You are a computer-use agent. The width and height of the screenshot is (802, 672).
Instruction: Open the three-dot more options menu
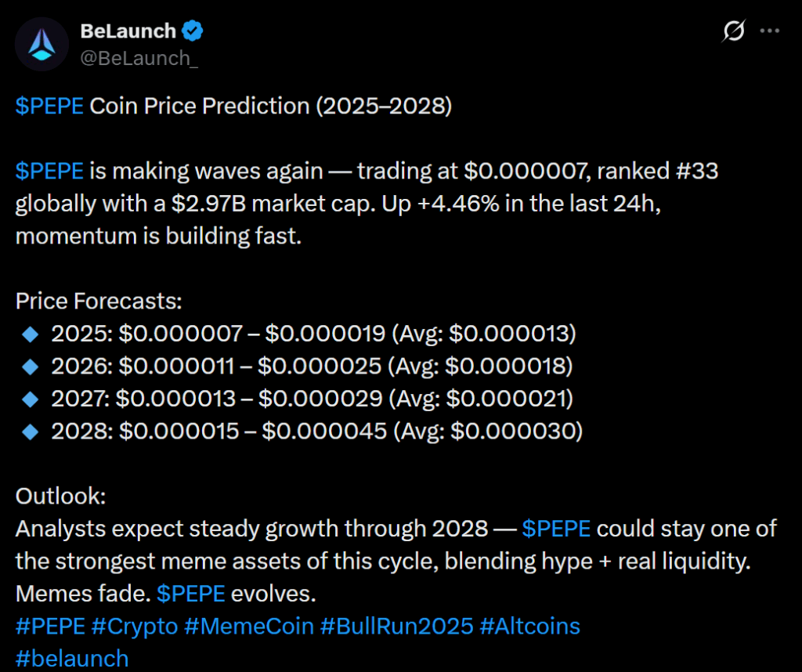(771, 31)
